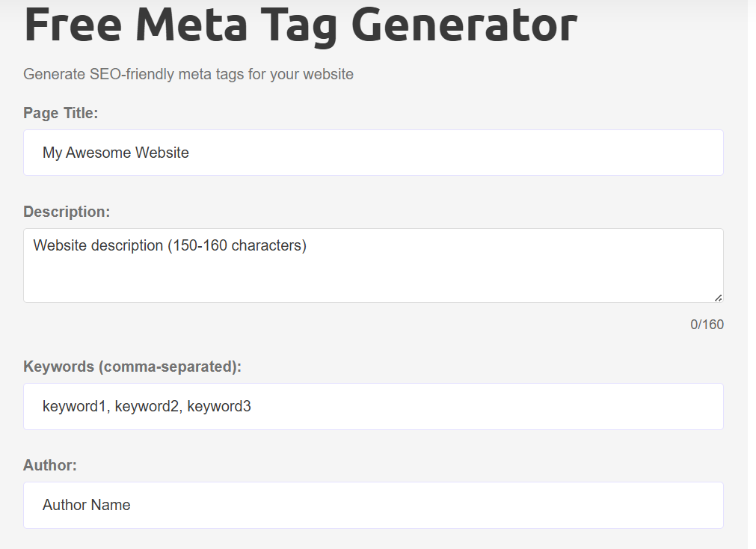
Task: Select the Description textarea
Action: [374, 266]
